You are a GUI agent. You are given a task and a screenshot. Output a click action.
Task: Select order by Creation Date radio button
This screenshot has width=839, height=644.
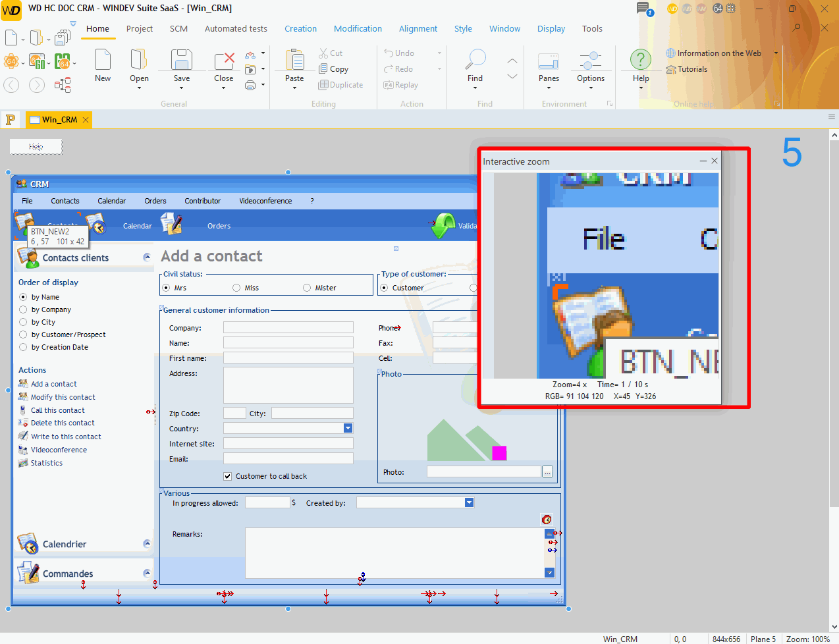23,347
